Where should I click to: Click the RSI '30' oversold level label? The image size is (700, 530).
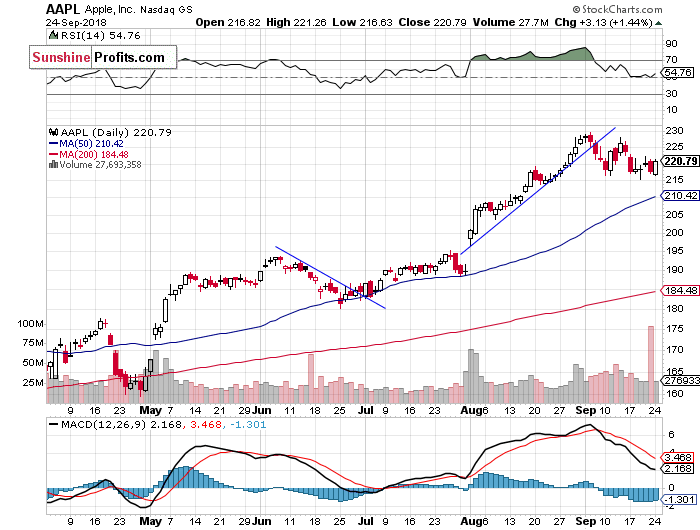coord(671,94)
